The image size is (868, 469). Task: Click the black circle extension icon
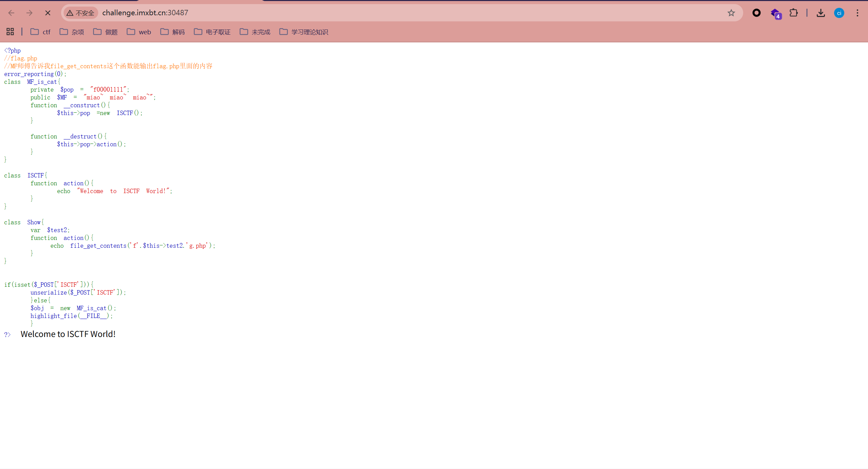coord(756,13)
